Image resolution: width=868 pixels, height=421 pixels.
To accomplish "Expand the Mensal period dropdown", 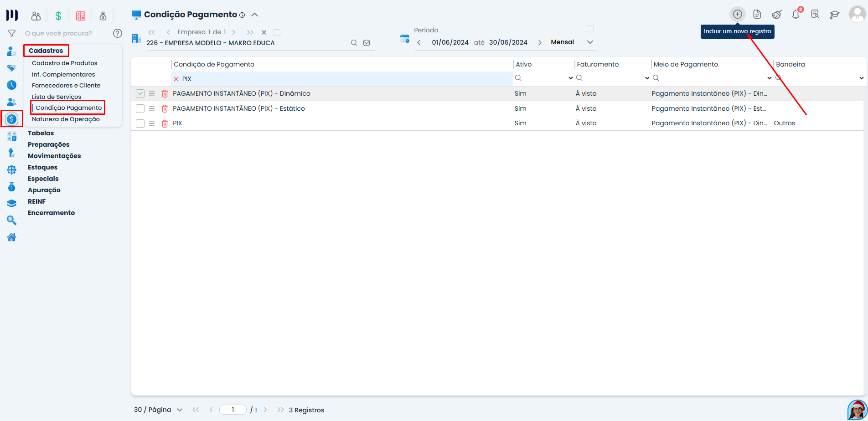I will pos(590,42).
